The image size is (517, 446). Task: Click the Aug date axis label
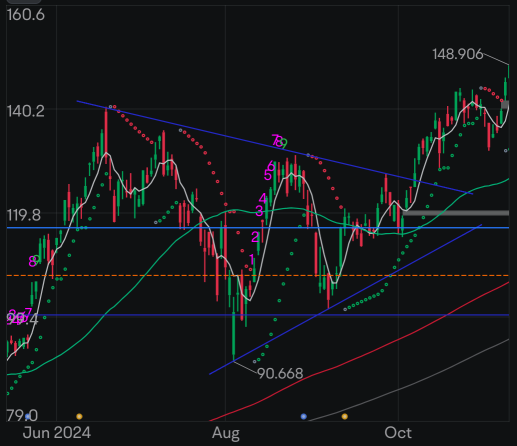click(x=226, y=433)
